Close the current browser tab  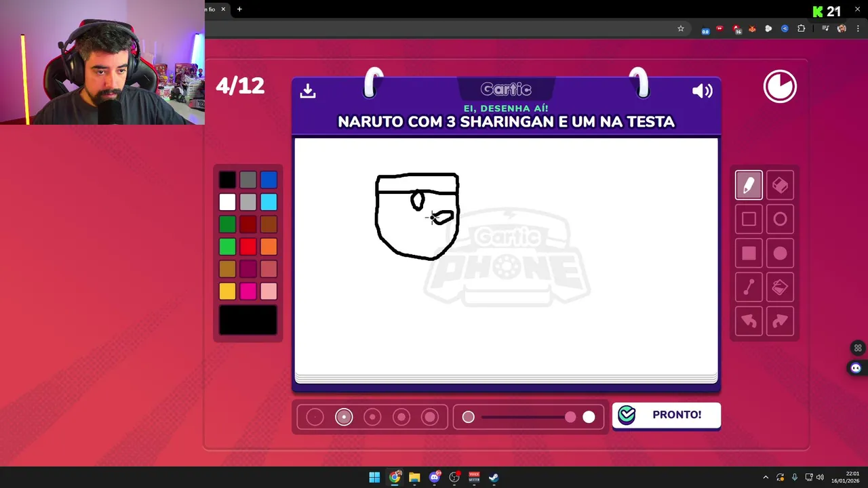[x=222, y=9]
